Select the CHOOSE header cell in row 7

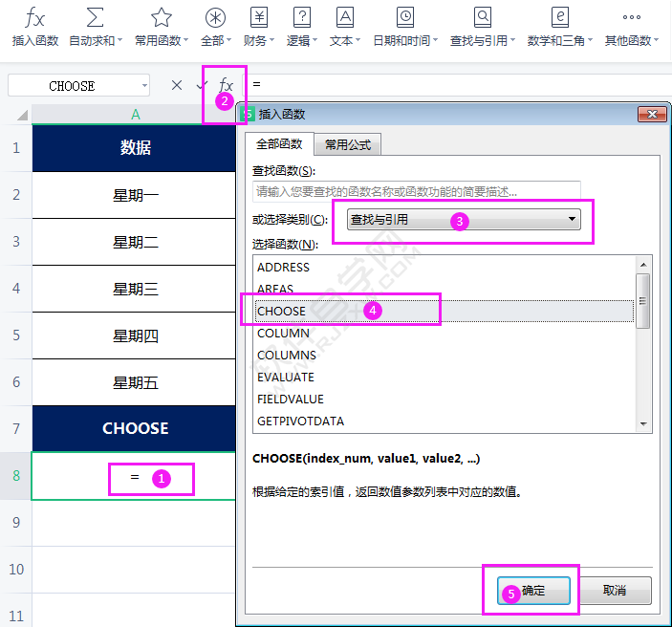[x=134, y=428]
